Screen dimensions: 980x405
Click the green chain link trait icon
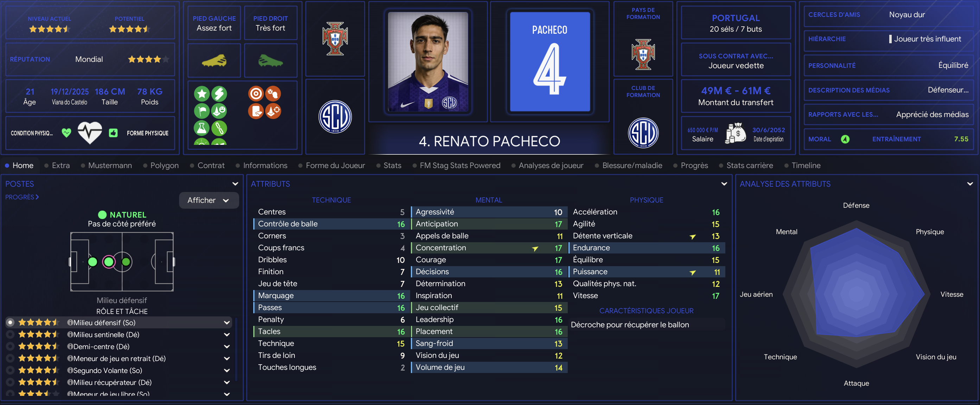pos(219,128)
